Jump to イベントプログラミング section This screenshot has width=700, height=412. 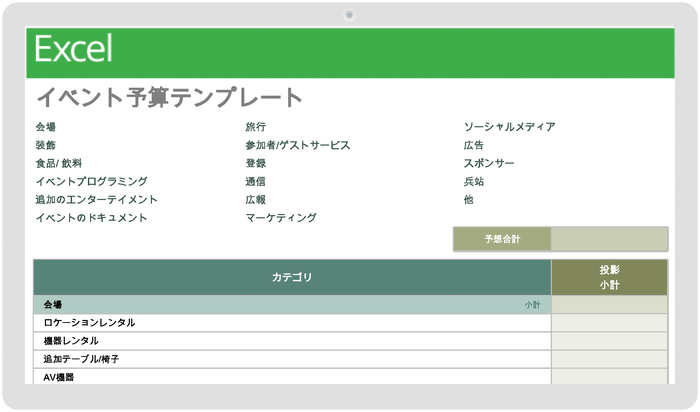pos(92,181)
